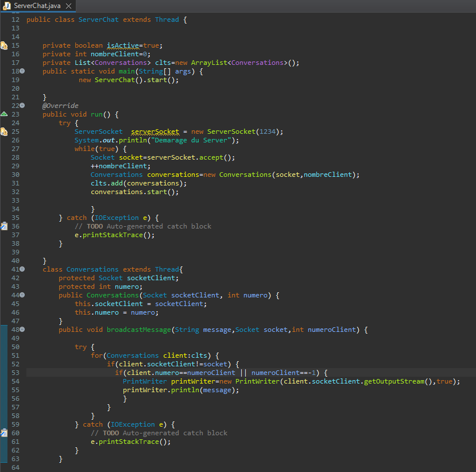The image size is (476, 472).
Task: Collapse the main method at line 18
Action: (x=22, y=71)
